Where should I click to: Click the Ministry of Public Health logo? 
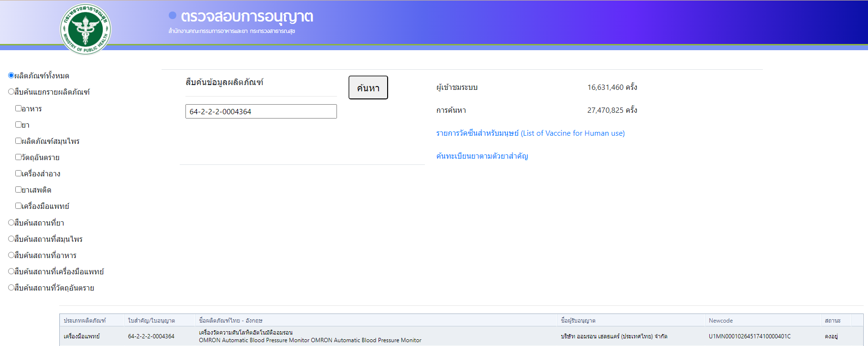(86, 29)
